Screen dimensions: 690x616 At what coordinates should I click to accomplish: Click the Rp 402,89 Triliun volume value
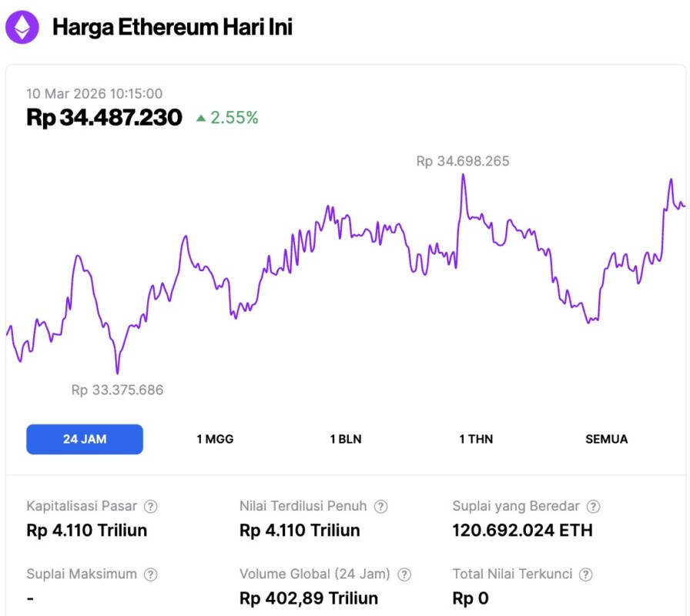(309, 598)
